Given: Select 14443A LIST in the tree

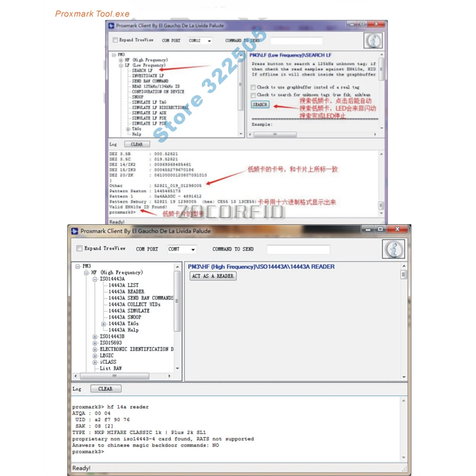Looking at the screenshot, I should pyautogui.click(x=124, y=285).
